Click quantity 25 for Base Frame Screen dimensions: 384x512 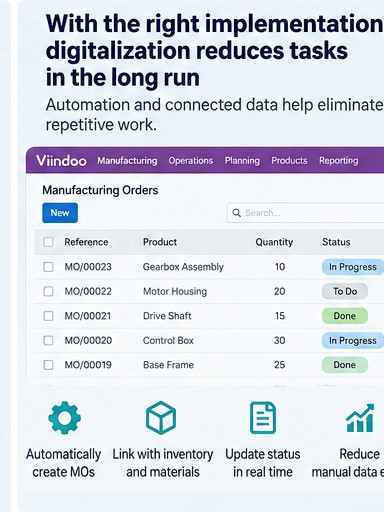280,365
